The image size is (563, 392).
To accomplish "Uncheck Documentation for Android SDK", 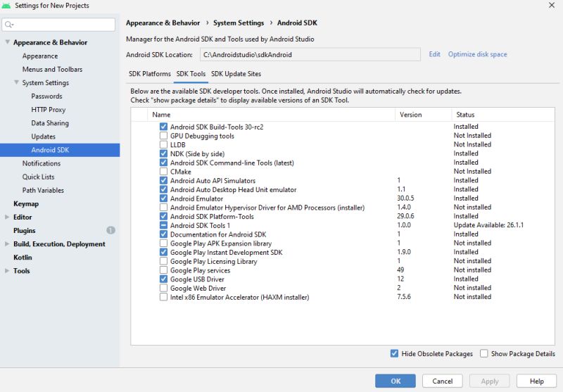I will (x=163, y=234).
